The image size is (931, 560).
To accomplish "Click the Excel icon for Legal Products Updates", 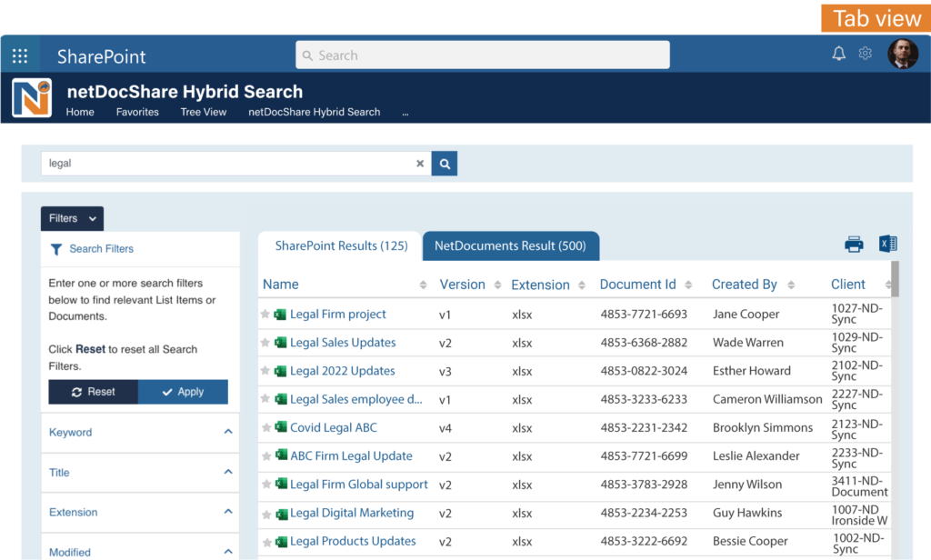I will (x=281, y=542).
